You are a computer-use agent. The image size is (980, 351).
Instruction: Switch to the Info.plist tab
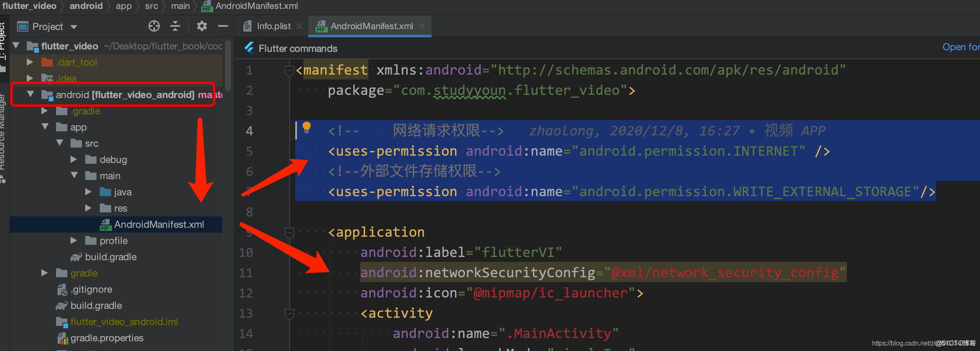(273, 26)
